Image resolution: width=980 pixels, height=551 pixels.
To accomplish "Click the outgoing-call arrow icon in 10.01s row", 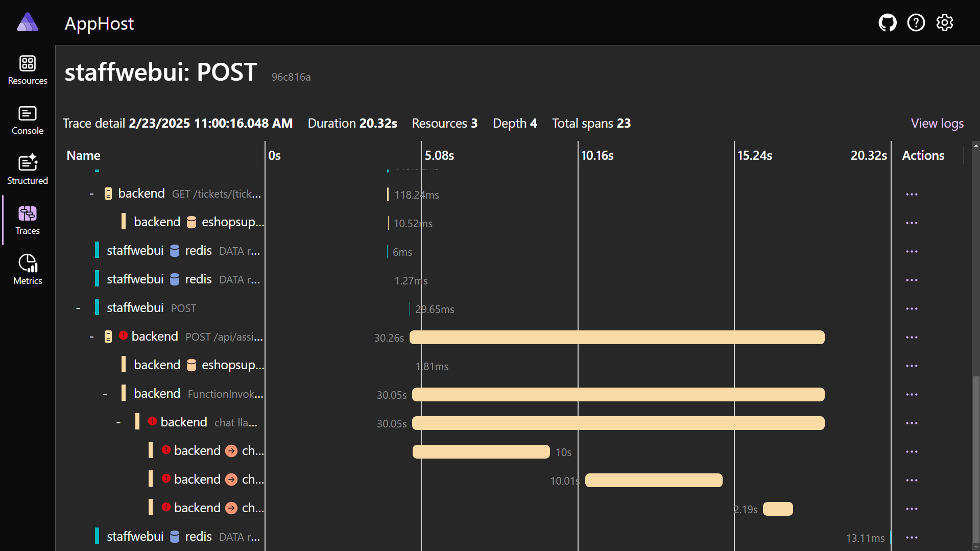I will 231,480.
